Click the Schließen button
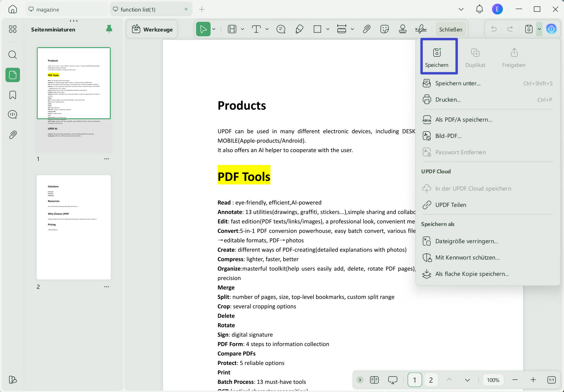Image resolution: width=564 pixels, height=392 pixels. coord(451,29)
